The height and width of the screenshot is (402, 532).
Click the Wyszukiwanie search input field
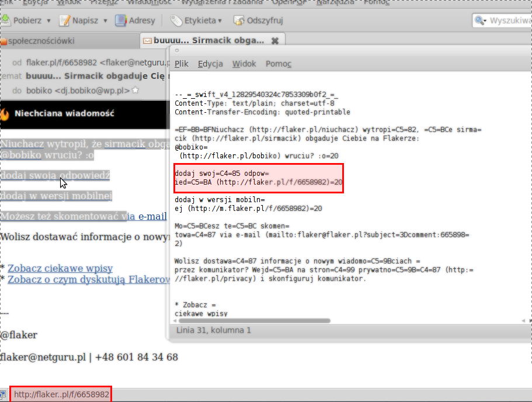click(509, 20)
